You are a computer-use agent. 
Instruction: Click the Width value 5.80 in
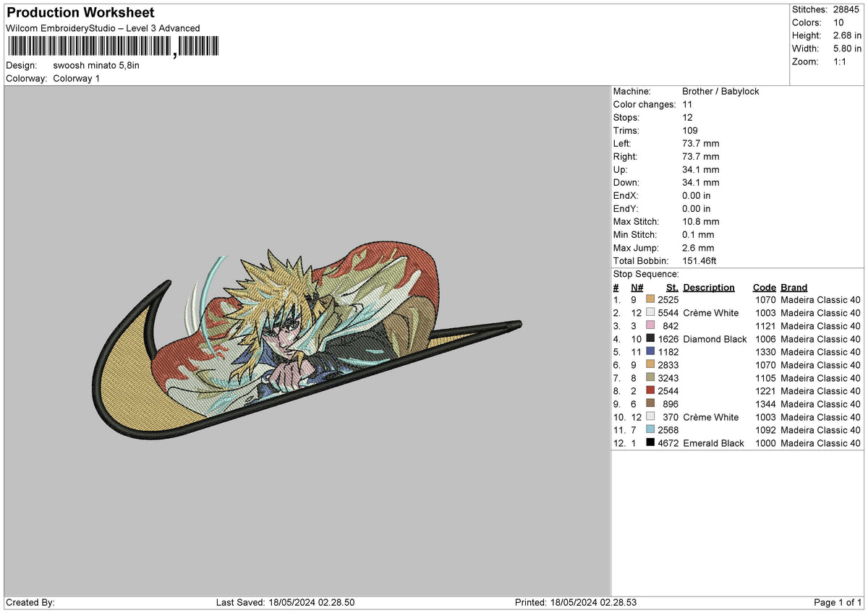(x=846, y=48)
